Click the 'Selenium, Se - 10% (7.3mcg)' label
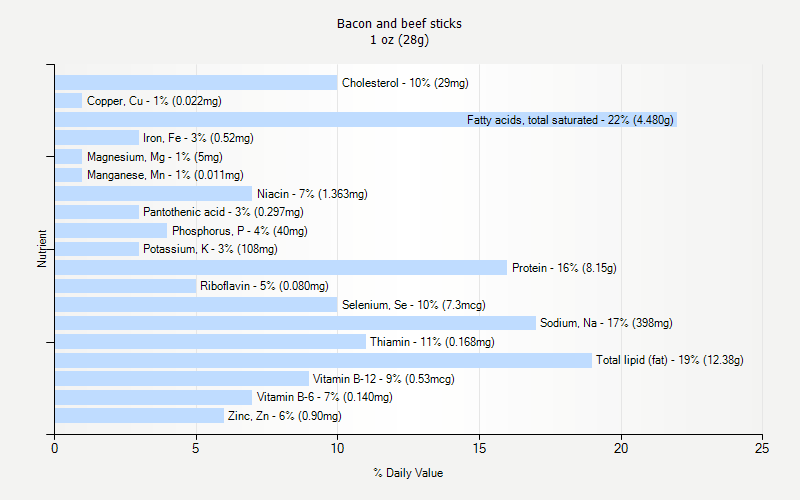 tap(414, 305)
